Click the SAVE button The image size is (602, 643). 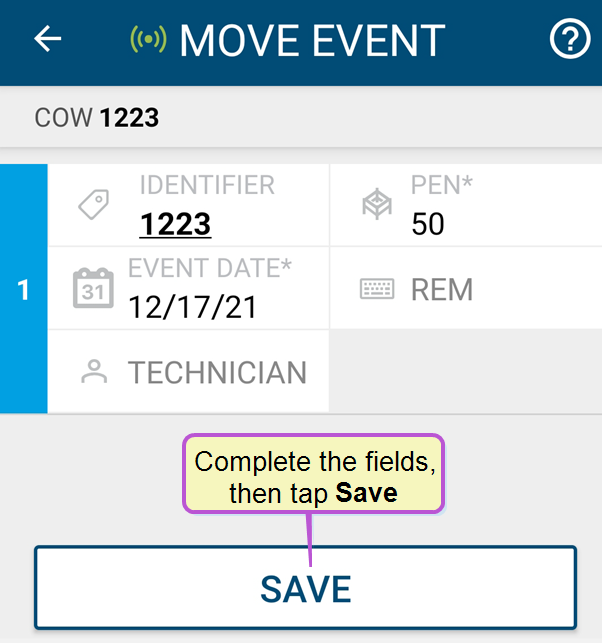(x=306, y=588)
